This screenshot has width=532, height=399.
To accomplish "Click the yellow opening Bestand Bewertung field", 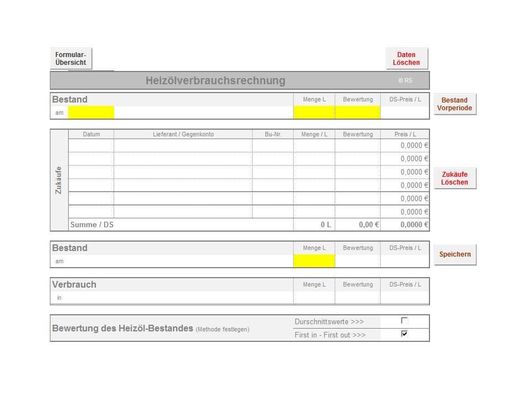I will click(357, 112).
